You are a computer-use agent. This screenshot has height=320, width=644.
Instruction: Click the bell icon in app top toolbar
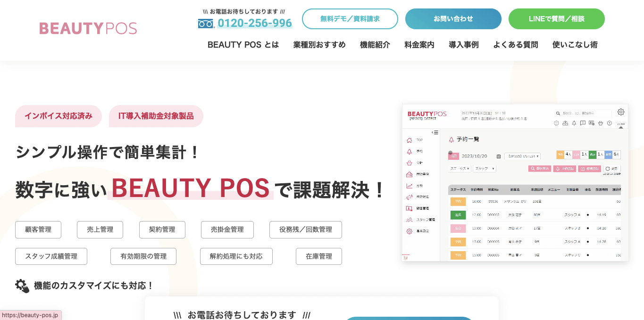tap(574, 123)
